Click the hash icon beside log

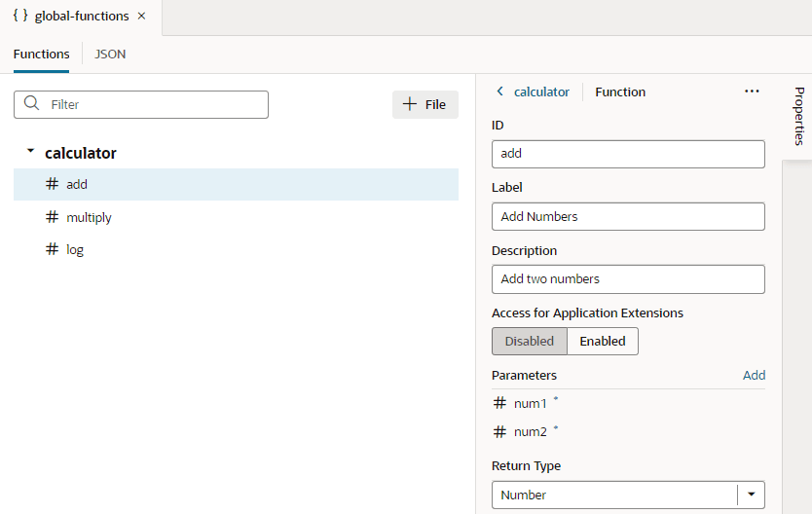(x=53, y=249)
